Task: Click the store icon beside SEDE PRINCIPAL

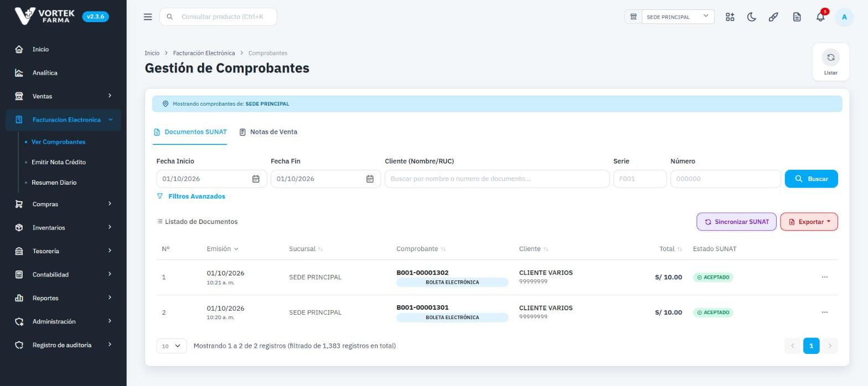Action: (633, 17)
